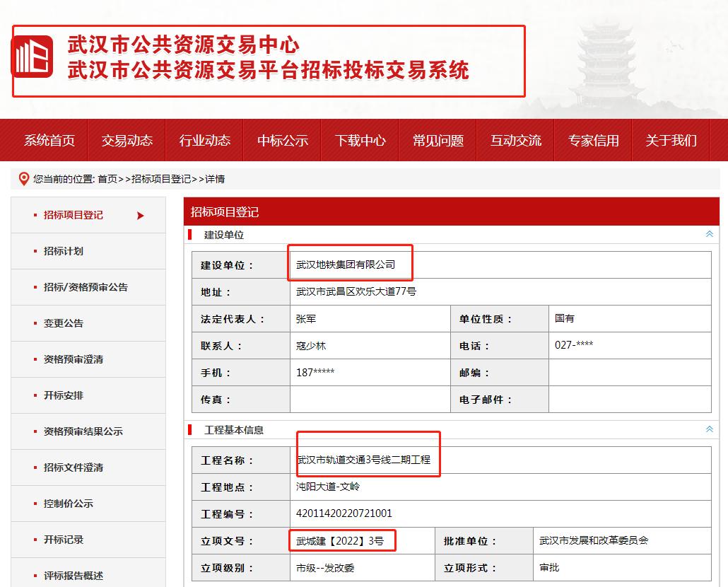This screenshot has width=728, height=587.
Task: Click the red marker icon beside 工程基本信息 header
Action: click(189, 429)
